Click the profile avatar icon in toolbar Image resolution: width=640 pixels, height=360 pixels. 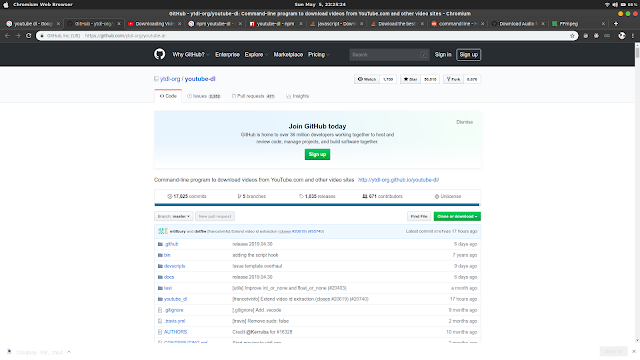[x=622, y=36]
